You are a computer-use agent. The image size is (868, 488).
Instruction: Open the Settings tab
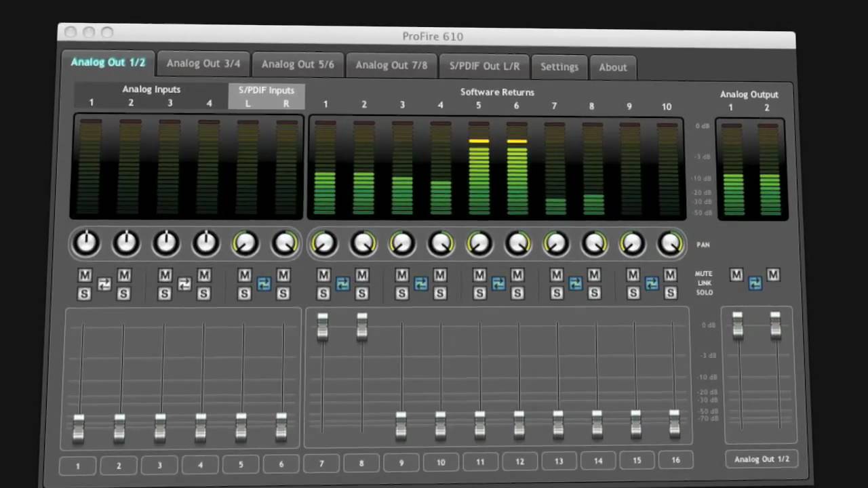click(x=559, y=67)
